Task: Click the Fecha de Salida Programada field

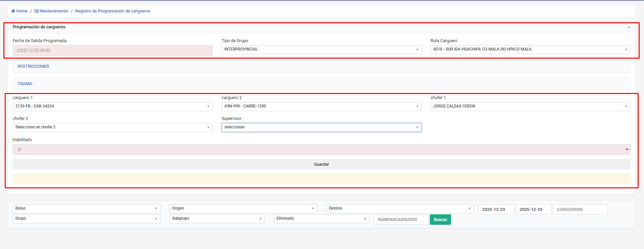Action: pos(112,51)
